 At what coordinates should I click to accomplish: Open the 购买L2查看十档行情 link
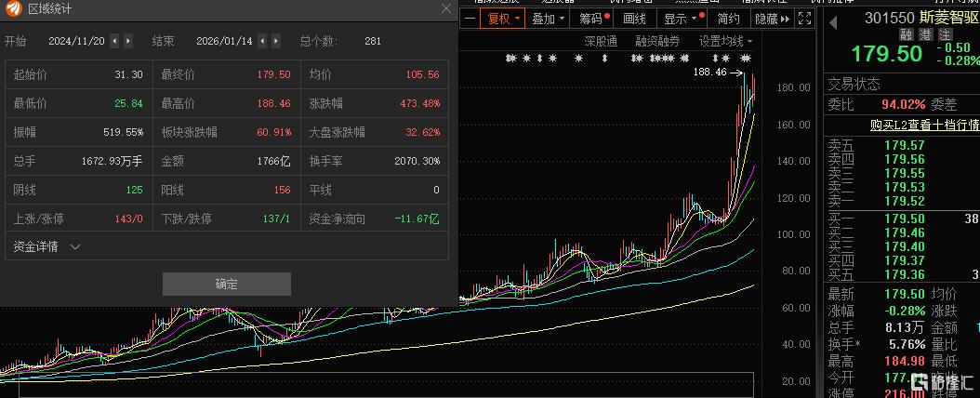(924, 125)
